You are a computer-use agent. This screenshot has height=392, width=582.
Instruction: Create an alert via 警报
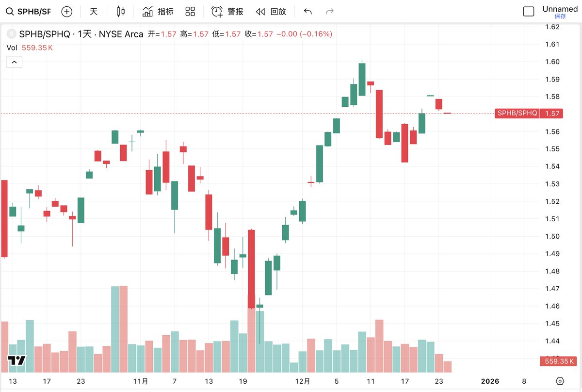(227, 12)
